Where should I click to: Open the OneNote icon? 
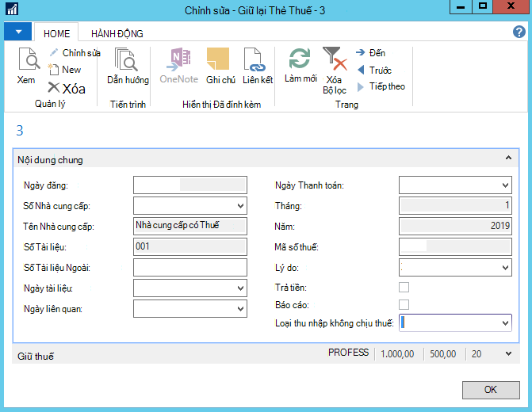(179, 59)
